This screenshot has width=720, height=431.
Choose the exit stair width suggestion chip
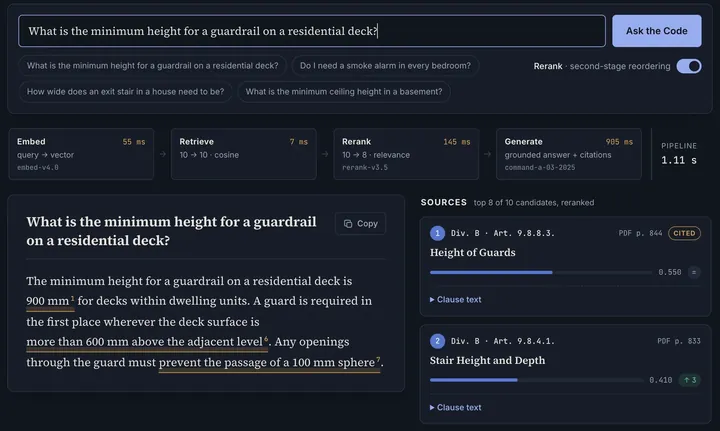point(125,91)
